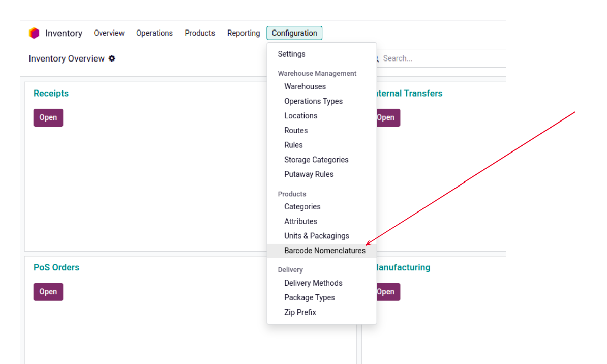Screen dimensions: 607x364
Task: Choose Warehouses from the menu
Action: [x=305, y=86]
